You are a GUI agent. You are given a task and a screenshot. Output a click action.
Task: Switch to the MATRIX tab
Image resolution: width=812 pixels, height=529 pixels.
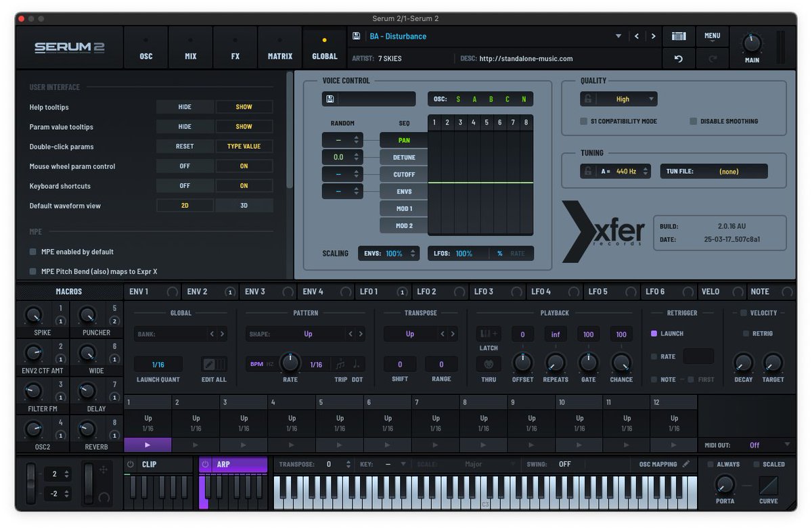tap(280, 48)
